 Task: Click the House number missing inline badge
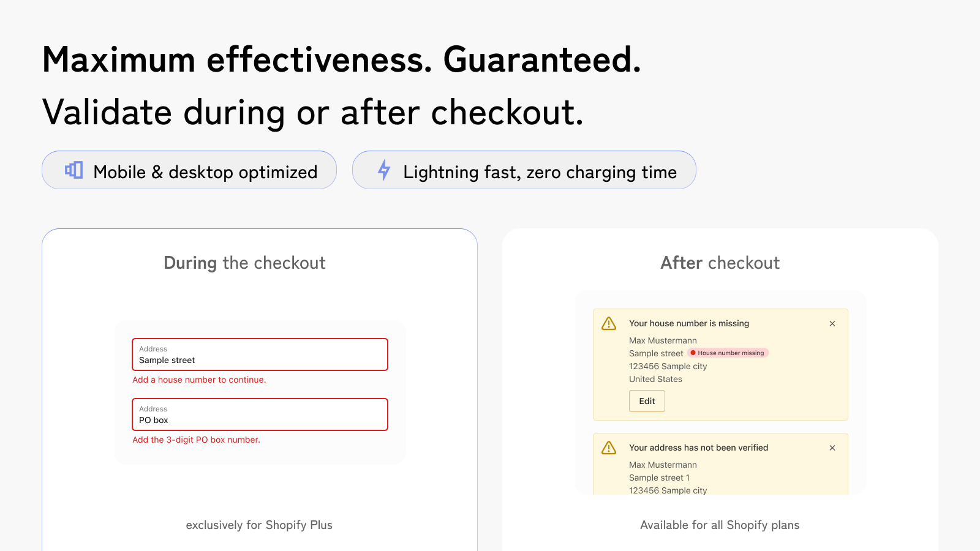(728, 353)
